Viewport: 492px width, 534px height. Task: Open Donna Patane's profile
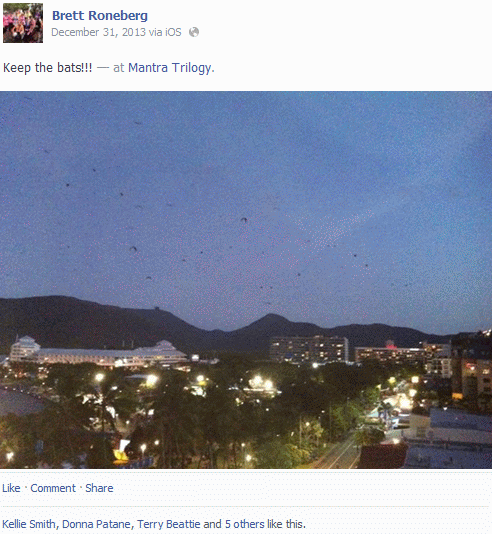[96, 524]
